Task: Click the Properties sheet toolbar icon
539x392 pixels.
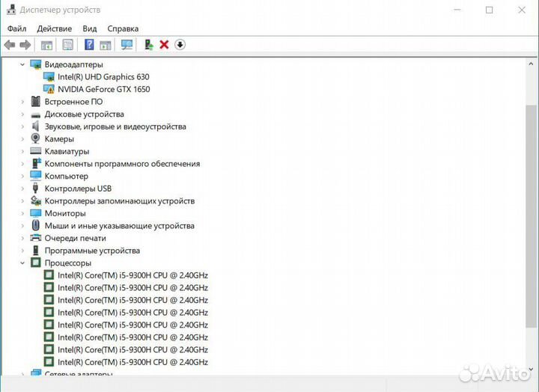Action: 68,45
